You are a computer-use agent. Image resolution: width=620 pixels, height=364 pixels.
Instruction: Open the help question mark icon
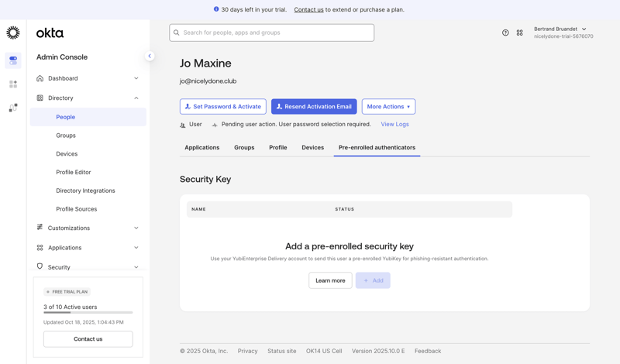tap(505, 33)
